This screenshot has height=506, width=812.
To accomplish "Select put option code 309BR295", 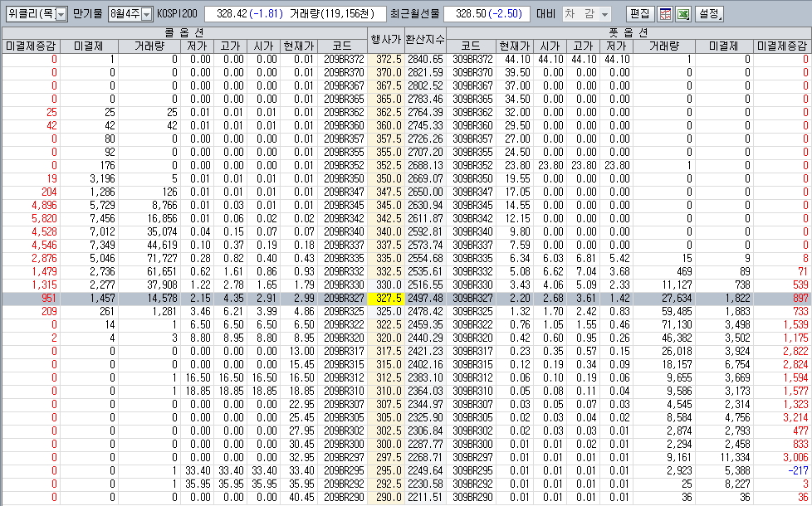I will [x=472, y=470].
